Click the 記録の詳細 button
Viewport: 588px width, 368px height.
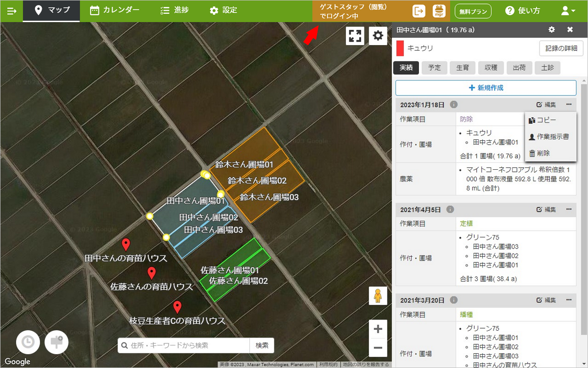[x=561, y=48]
